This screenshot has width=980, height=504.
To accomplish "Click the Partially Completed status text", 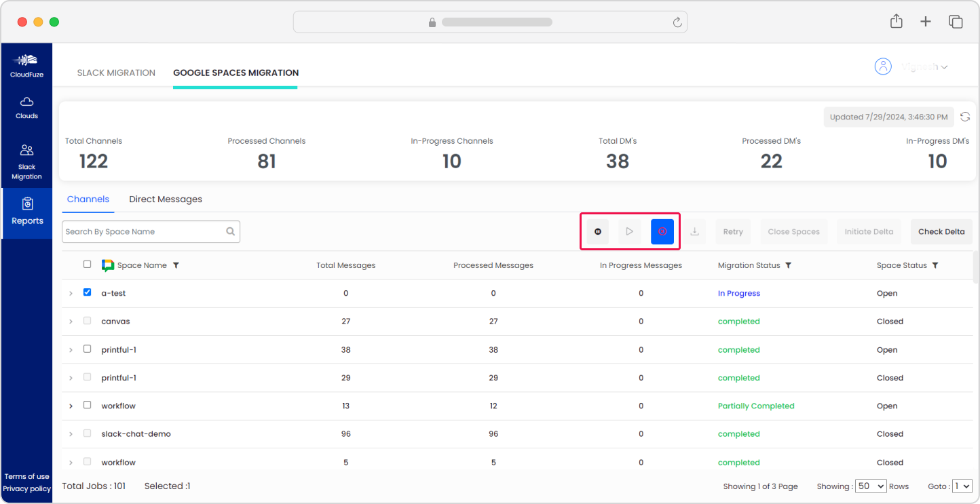I will point(756,406).
